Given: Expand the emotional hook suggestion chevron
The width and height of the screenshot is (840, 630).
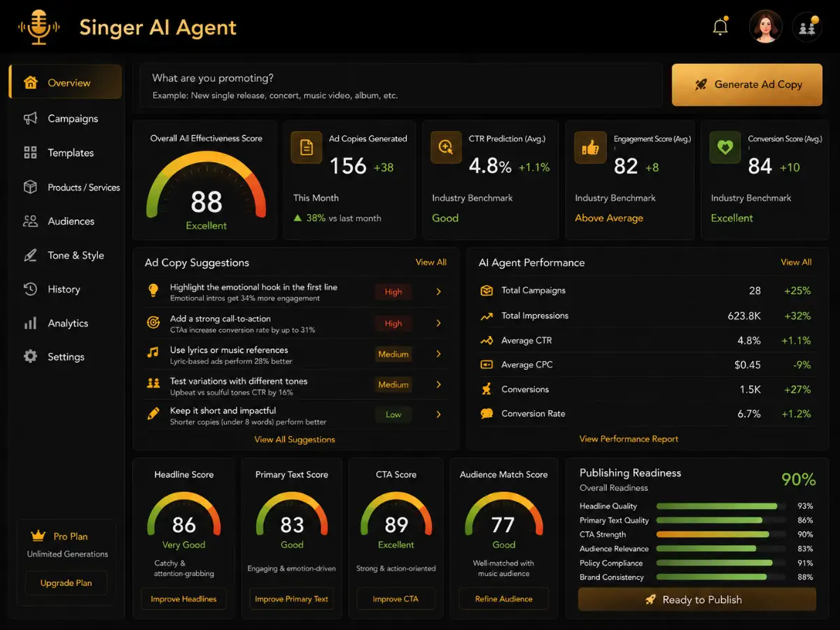Looking at the screenshot, I should point(439,292).
